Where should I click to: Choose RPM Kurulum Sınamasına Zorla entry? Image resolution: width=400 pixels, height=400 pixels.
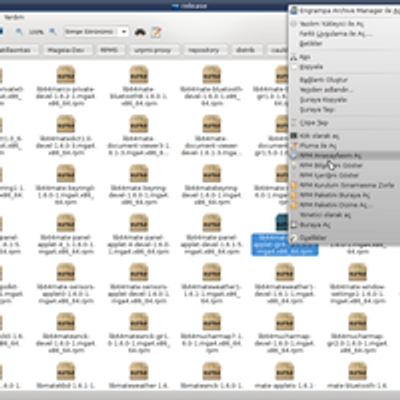(x=345, y=185)
